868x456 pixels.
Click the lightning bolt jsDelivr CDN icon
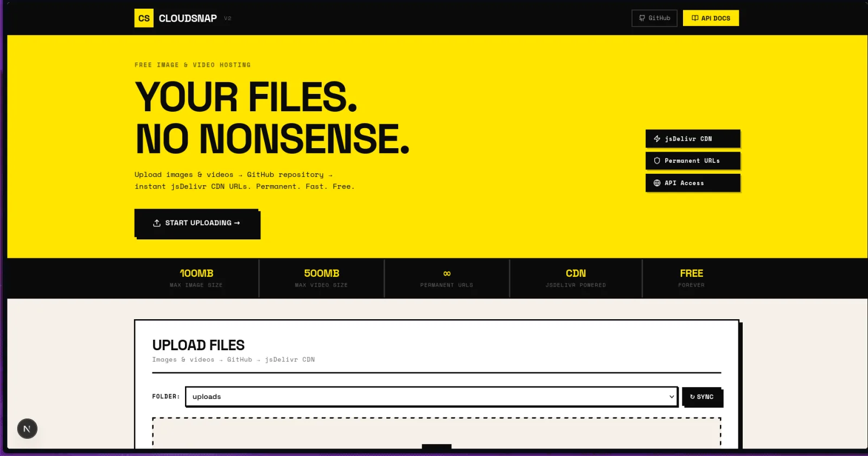pos(657,139)
